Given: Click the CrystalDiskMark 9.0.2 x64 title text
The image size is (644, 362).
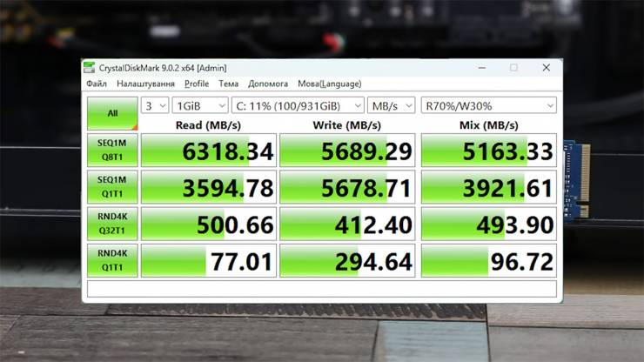Looking at the screenshot, I should coord(163,68).
